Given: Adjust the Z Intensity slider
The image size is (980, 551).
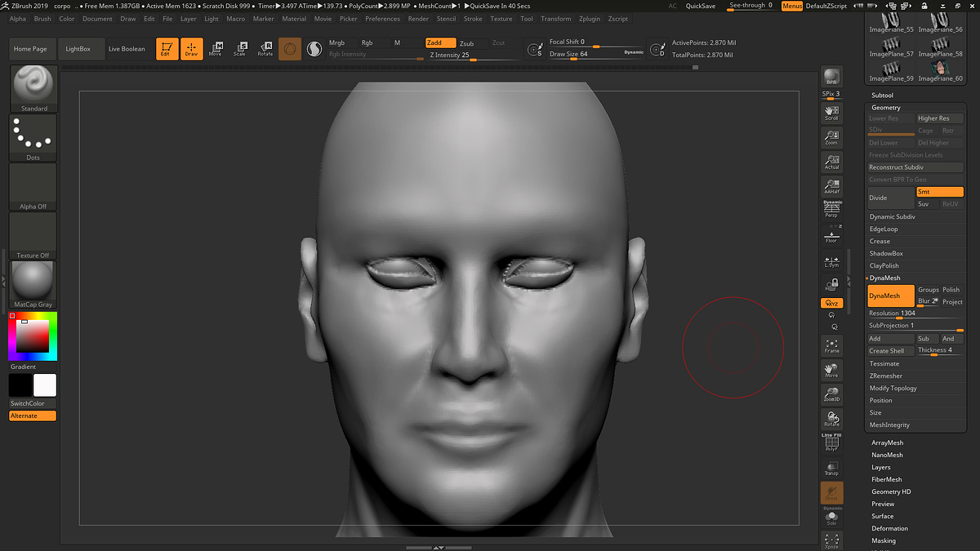Looking at the screenshot, I should click(x=472, y=56).
